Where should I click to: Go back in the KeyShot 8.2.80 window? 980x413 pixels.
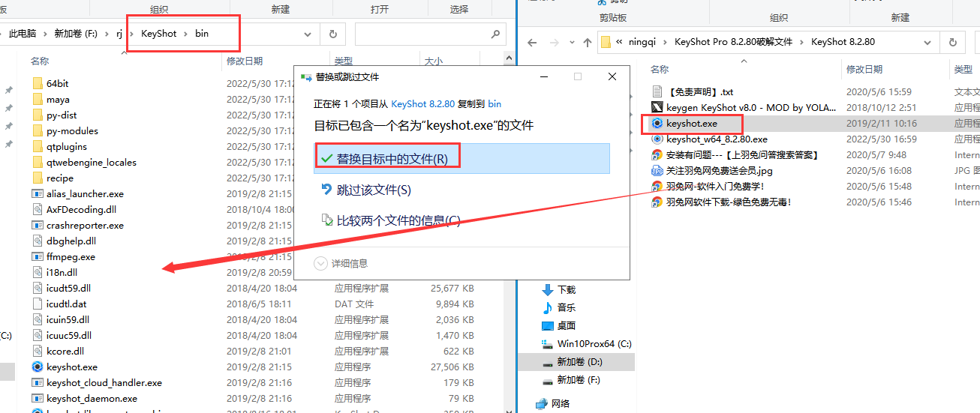tap(532, 42)
